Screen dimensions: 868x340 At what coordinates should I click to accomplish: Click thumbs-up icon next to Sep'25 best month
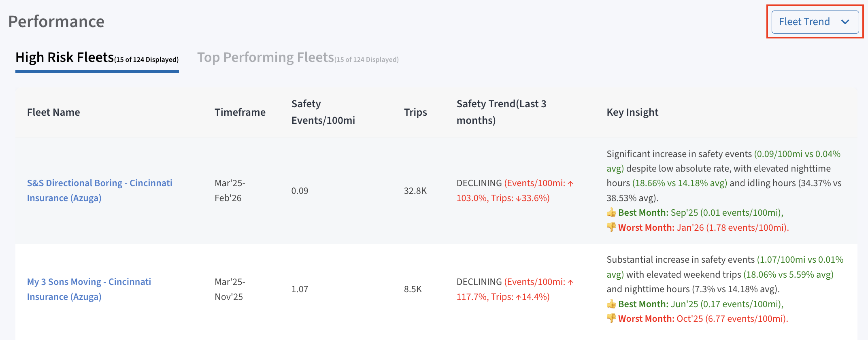click(611, 212)
